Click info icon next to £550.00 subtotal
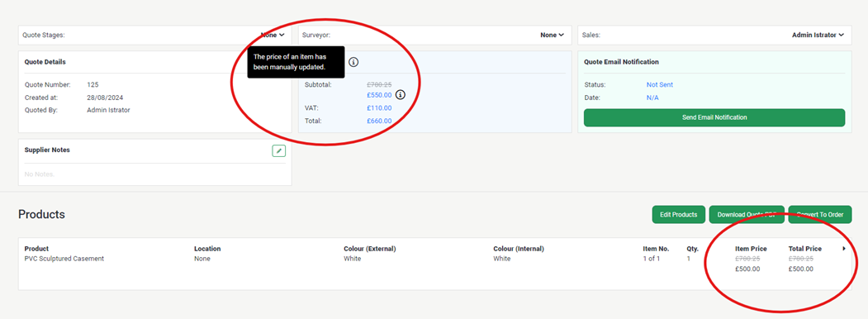Screen dimensions: 868x319 (x=401, y=95)
